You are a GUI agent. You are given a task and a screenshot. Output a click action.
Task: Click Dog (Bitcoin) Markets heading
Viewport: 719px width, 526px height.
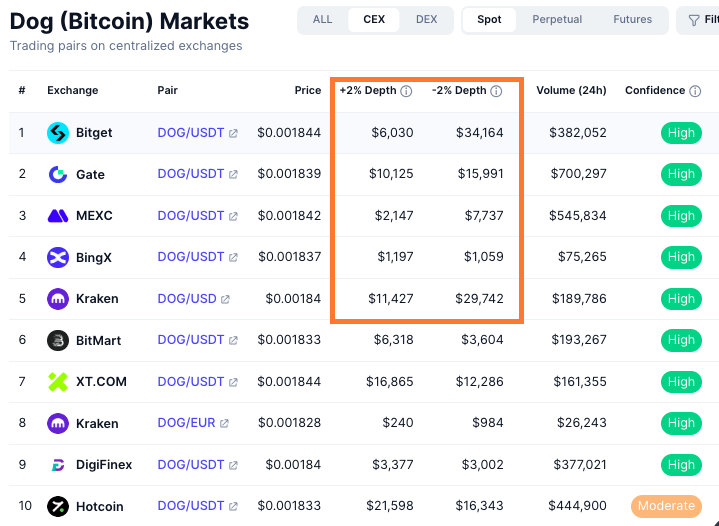[129, 21]
